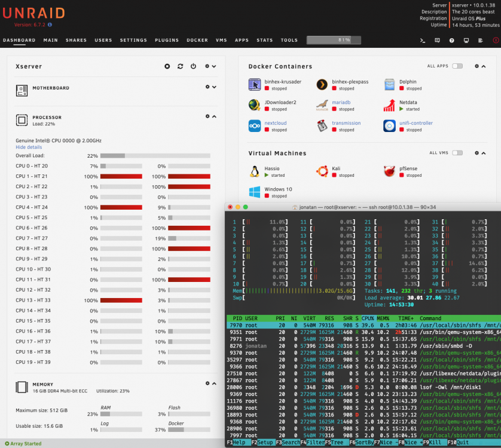Open the Settings tab
Viewport: 501px width, 448px height.
pos(133,40)
